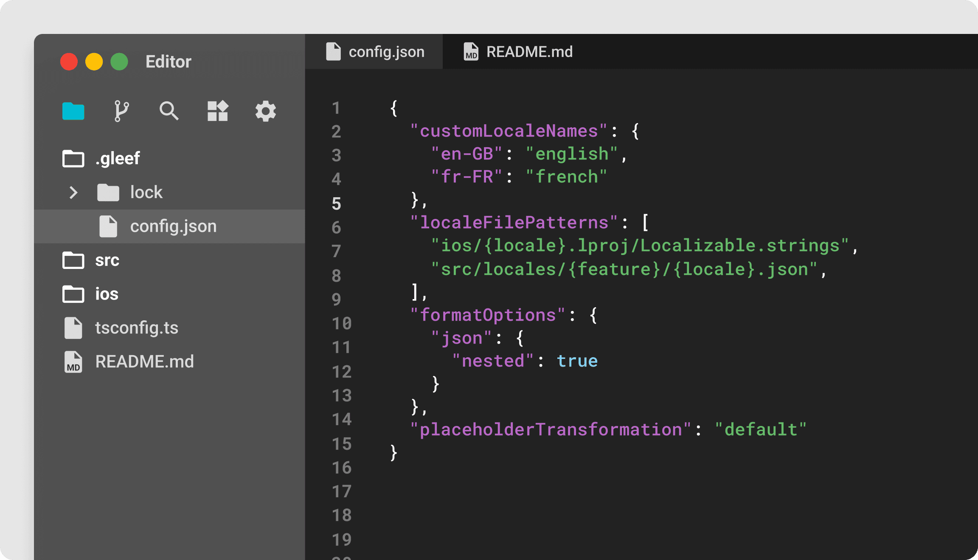
Task: Expand the lock folder chevron
Action: point(73,193)
